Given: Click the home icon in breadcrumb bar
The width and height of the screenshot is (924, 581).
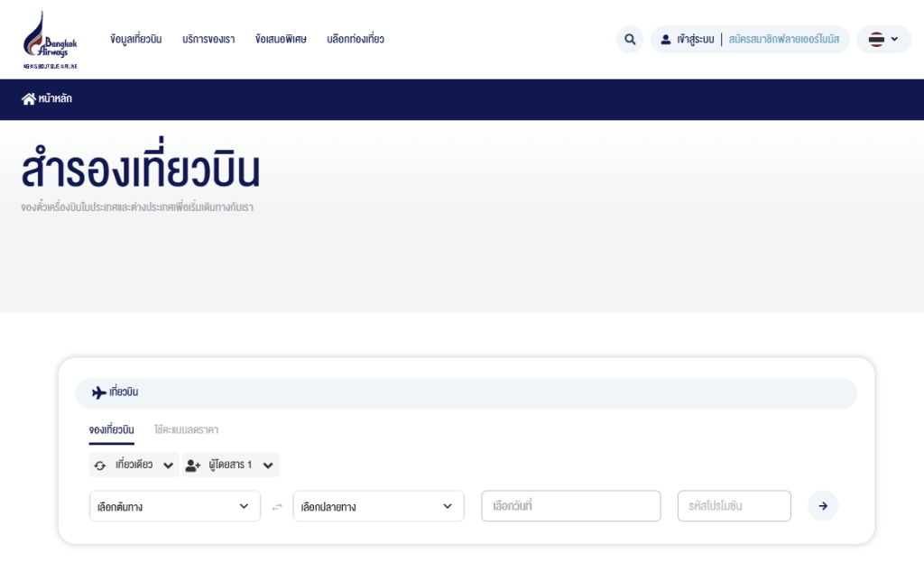Looking at the screenshot, I should tap(28, 99).
